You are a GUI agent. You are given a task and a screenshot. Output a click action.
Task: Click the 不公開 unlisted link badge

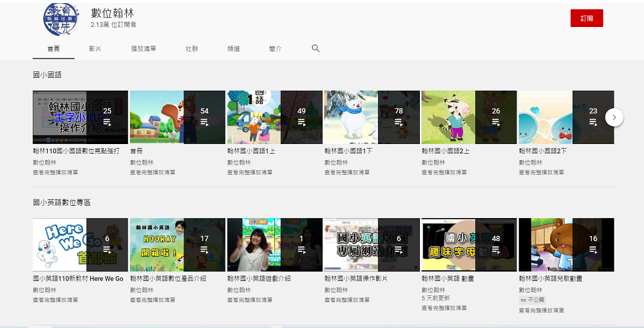[533, 300]
